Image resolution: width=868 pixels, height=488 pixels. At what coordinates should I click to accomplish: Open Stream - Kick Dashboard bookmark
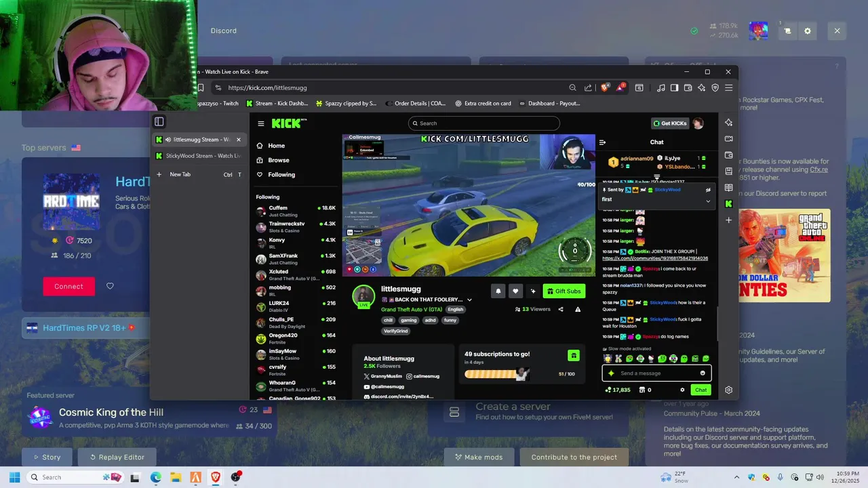tap(277, 104)
